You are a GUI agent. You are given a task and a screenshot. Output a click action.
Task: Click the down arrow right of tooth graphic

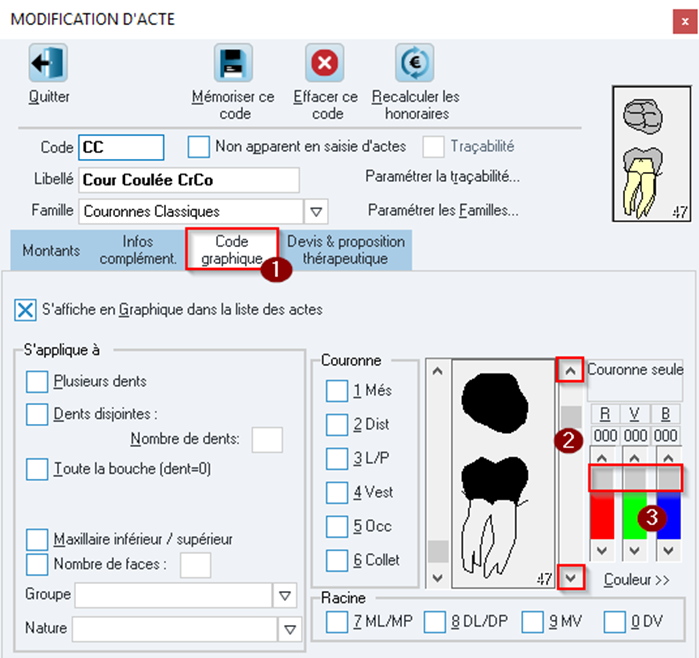[571, 578]
